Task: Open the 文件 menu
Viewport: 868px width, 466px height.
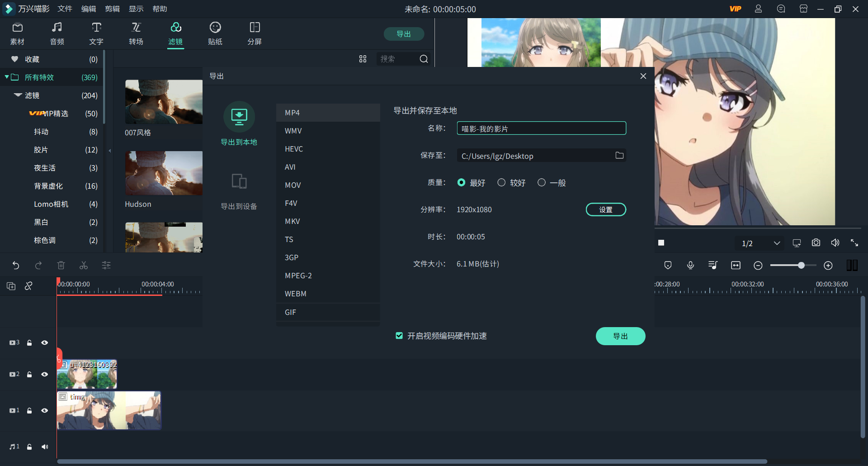Action: point(65,9)
